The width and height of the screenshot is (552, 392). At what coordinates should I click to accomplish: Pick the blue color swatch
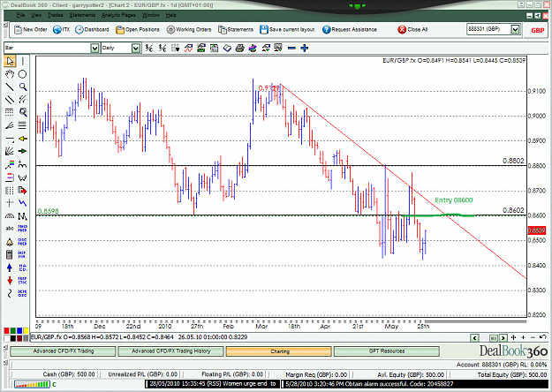[x=19, y=331]
